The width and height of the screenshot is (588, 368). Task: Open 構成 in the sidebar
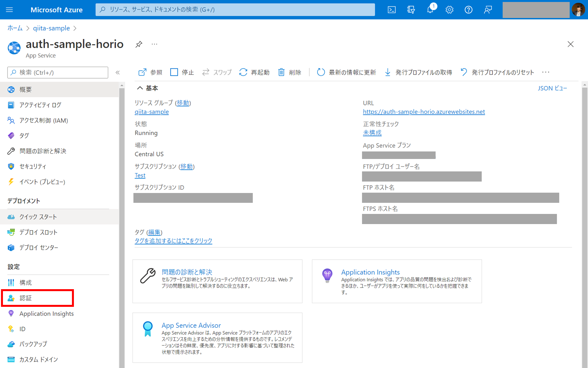click(x=59, y=283)
